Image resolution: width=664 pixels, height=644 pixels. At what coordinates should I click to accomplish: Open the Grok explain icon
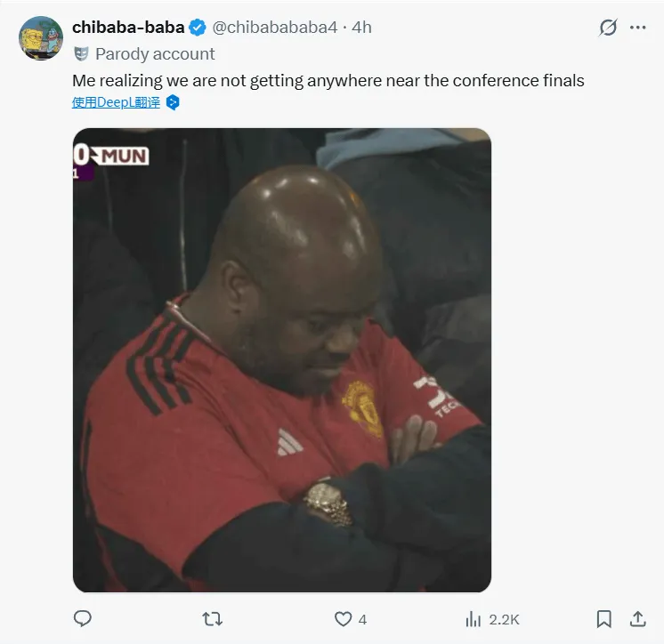tap(608, 28)
